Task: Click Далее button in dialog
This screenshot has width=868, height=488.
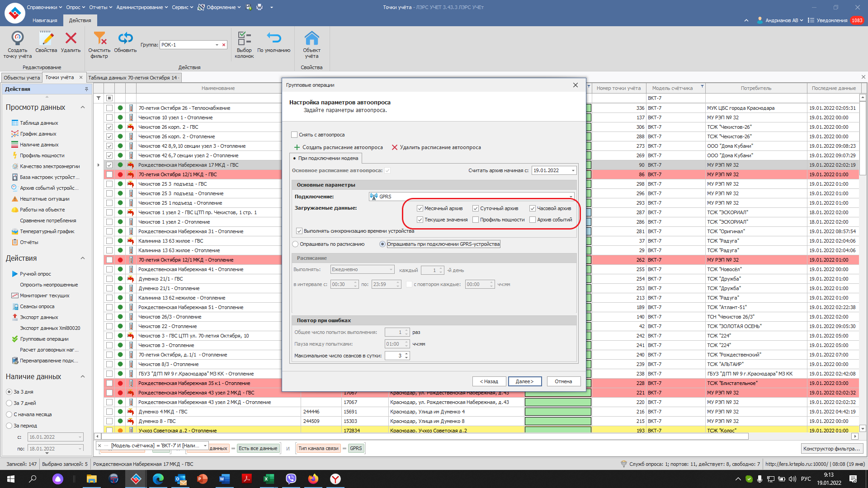Action: click(x=524, y=381)
